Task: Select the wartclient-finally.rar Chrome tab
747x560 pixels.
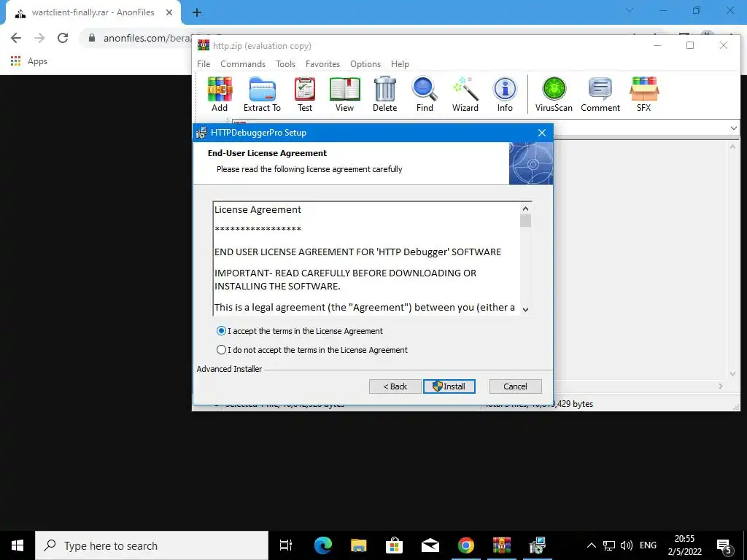Action: point(93,13)
